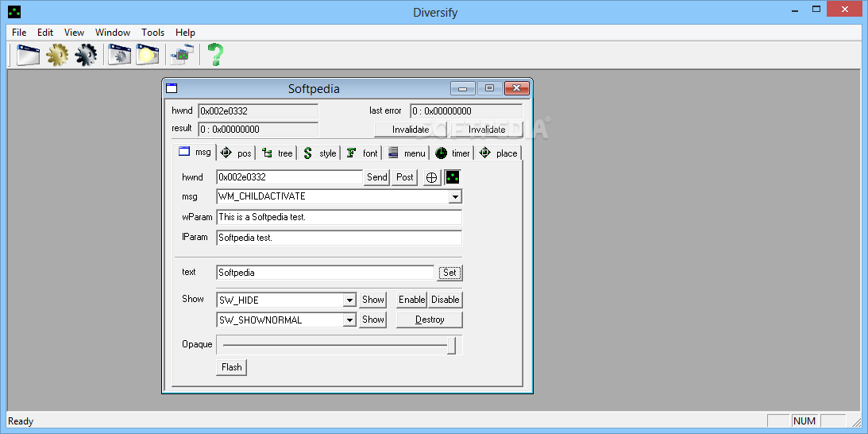
Task: Click the left Invalidate button
Action: pyautogui.click(x=411, y=130)
